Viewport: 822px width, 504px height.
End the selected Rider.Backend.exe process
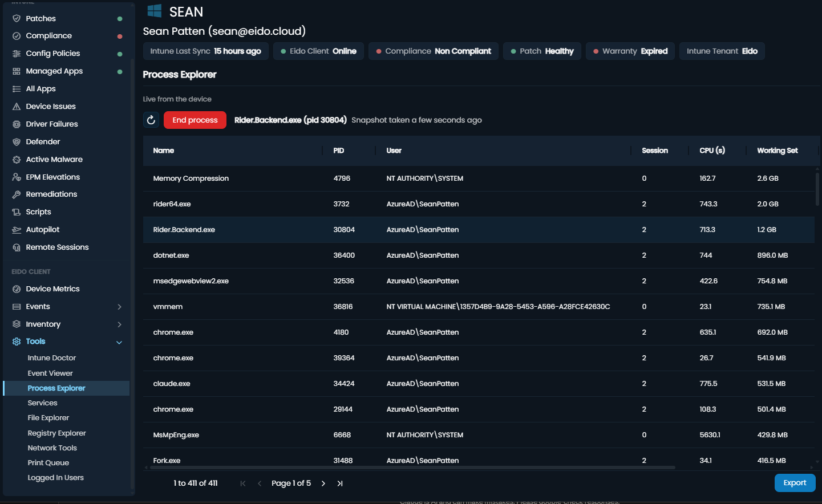(x=195, y=120)
